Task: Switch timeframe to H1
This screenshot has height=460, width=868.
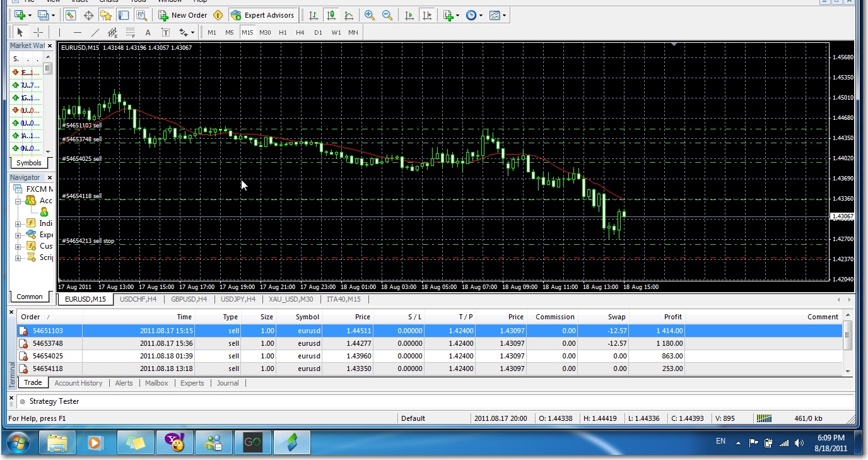Action: click(283, 32)
